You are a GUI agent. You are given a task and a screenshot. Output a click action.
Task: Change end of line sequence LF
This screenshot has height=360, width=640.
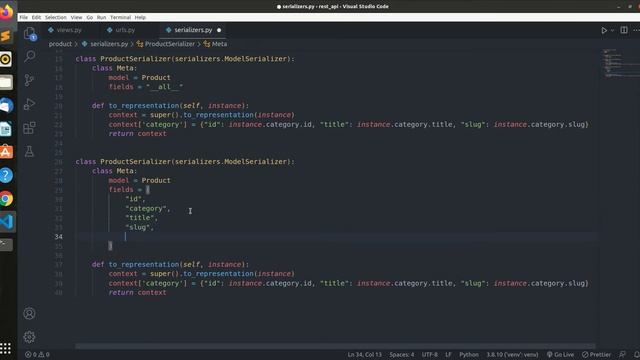(x=448, y=355)
